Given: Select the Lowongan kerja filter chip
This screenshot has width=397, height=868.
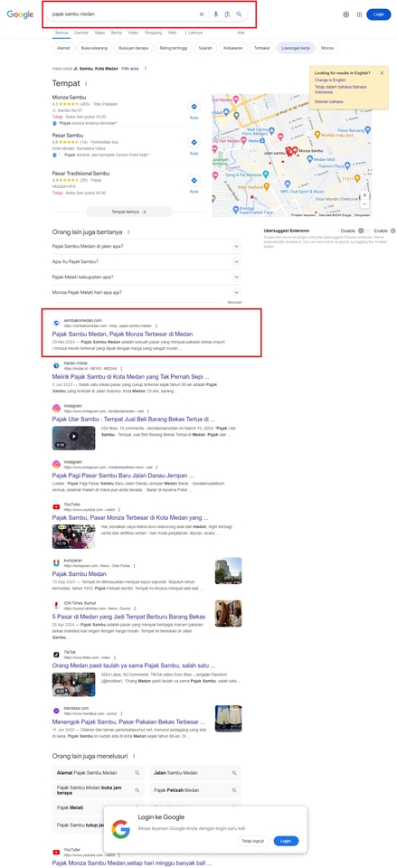Looking at the screenshot, I should click(x=296, y=48).
